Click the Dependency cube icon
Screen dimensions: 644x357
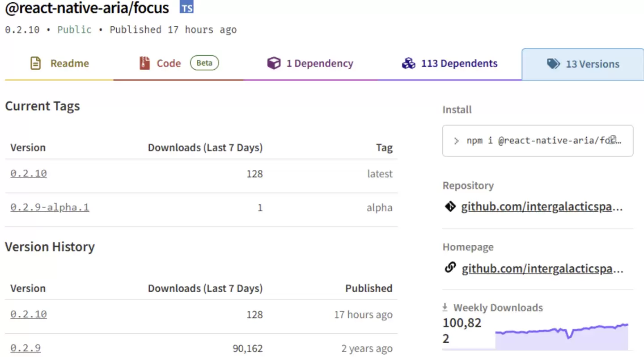tap(274, 63)
